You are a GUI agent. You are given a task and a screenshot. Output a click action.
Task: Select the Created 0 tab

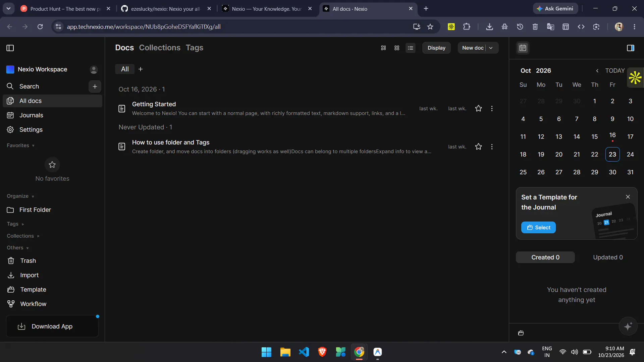[545, 257]
